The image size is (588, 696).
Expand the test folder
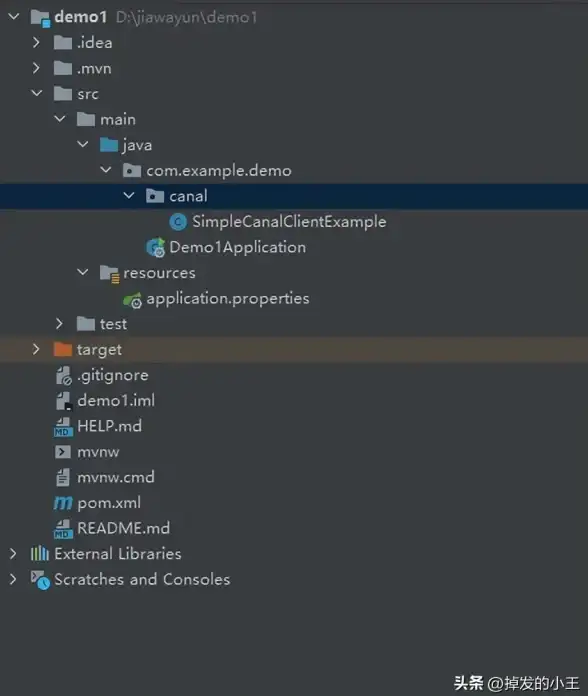coord(59,324)
